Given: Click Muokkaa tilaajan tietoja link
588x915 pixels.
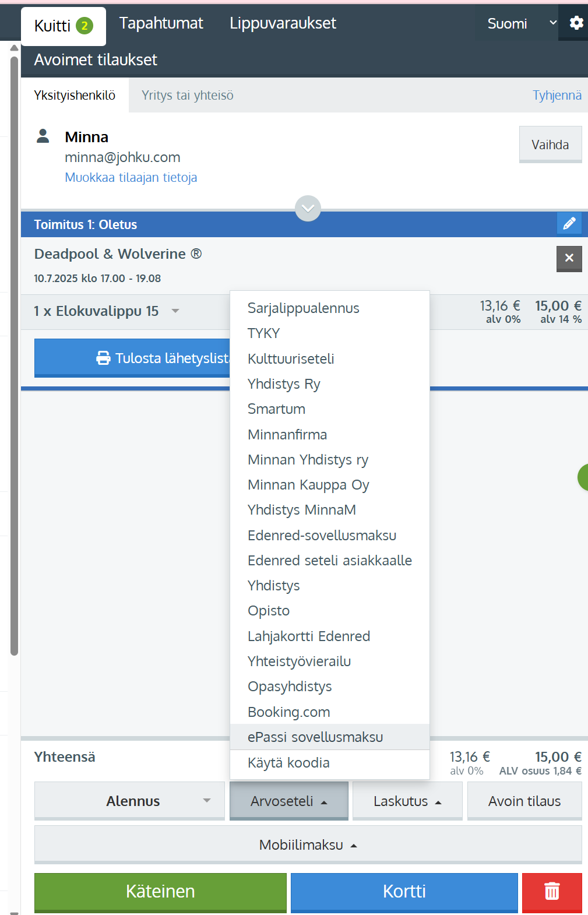Looking at the screenshot, I should (x=131, y=178).
